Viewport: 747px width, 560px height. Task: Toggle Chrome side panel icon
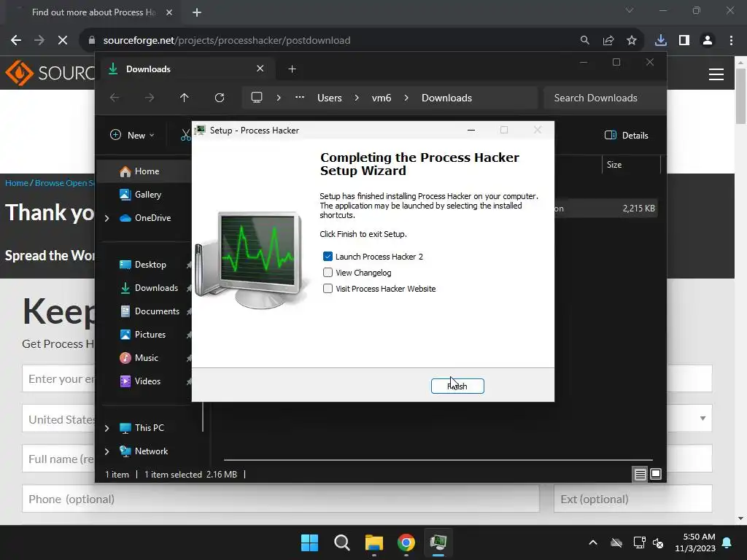coord(684,41)
